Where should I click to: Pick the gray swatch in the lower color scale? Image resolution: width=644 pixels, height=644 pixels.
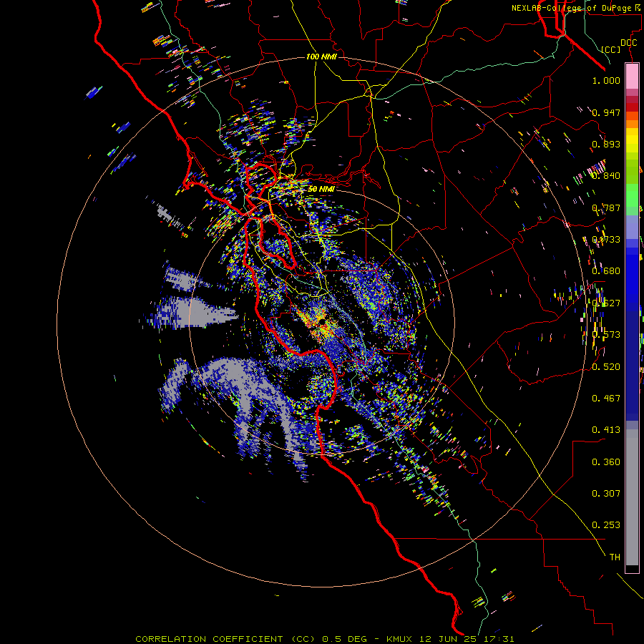632,497
